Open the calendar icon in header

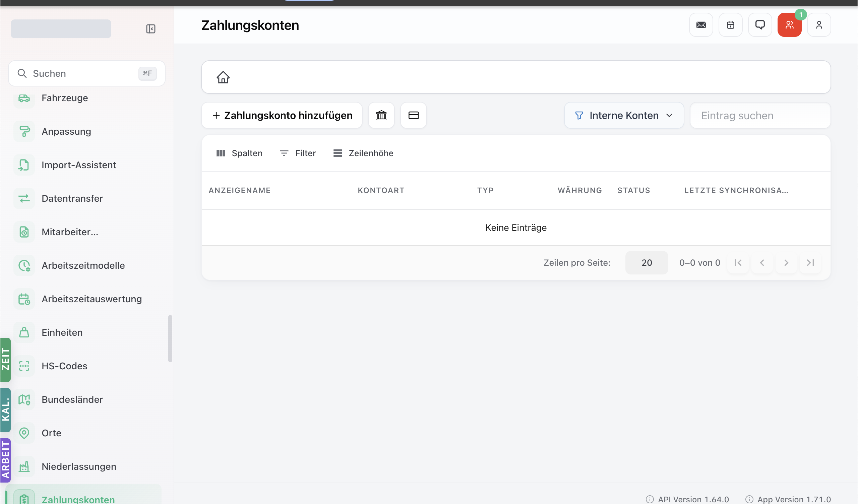click(730, 25)
